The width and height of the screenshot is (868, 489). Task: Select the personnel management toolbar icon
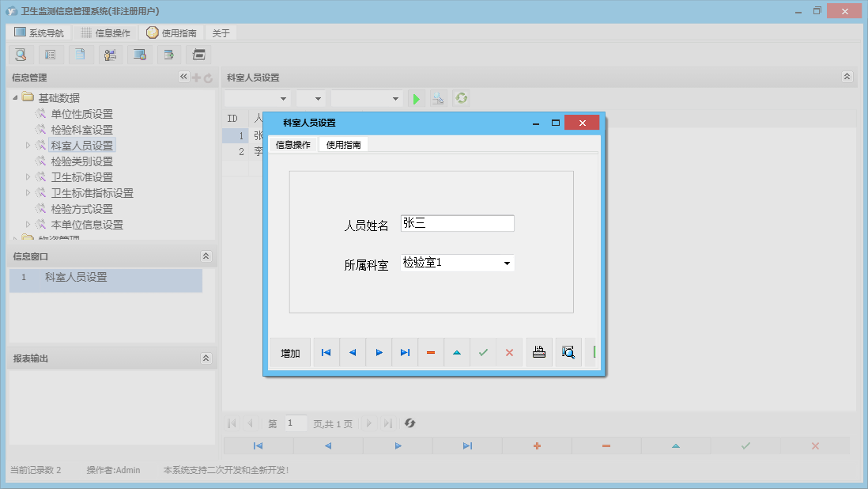click(110, 54)
